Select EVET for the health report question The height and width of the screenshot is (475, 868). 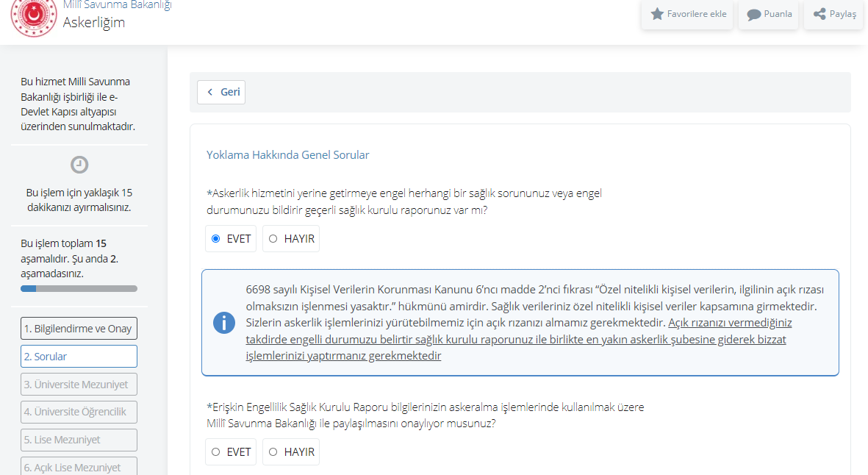[x=215, y=238]
